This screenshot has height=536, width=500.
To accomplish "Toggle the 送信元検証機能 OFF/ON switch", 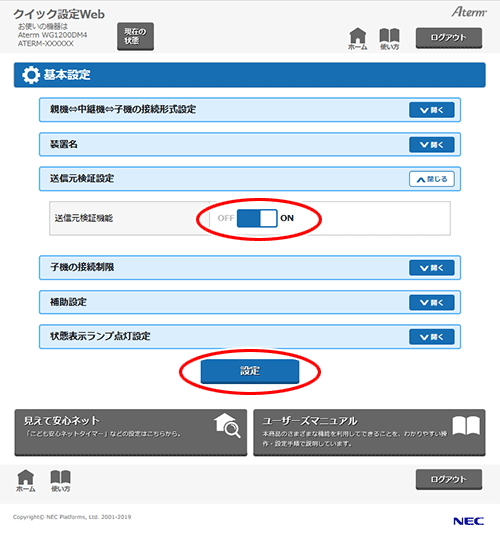I will point(257,218).
